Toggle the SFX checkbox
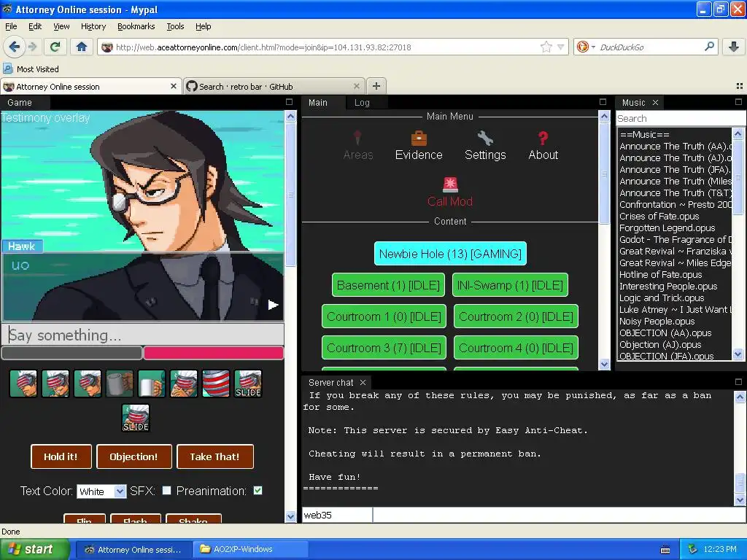 [166, 491]
